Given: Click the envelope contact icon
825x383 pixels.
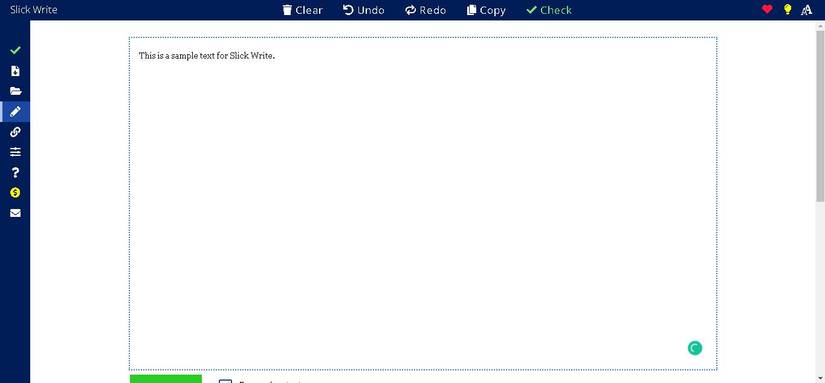Looking at the screenshot, I should (15, 213).
